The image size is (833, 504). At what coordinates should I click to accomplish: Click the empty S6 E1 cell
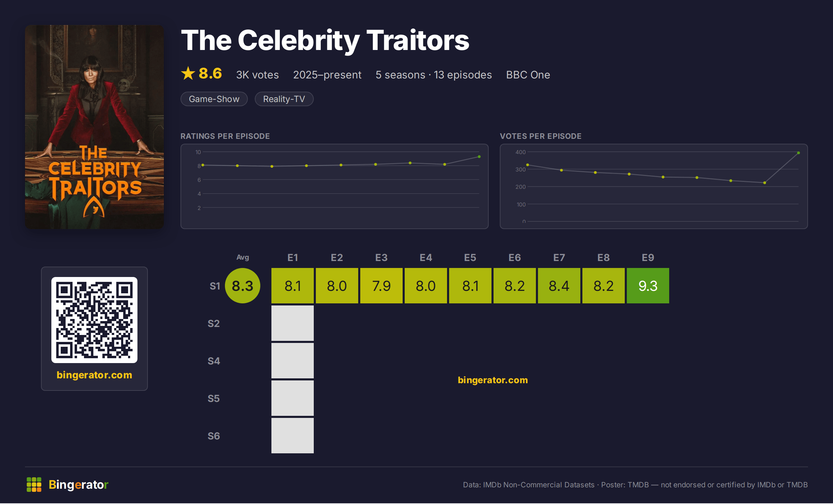click(293, 436)
